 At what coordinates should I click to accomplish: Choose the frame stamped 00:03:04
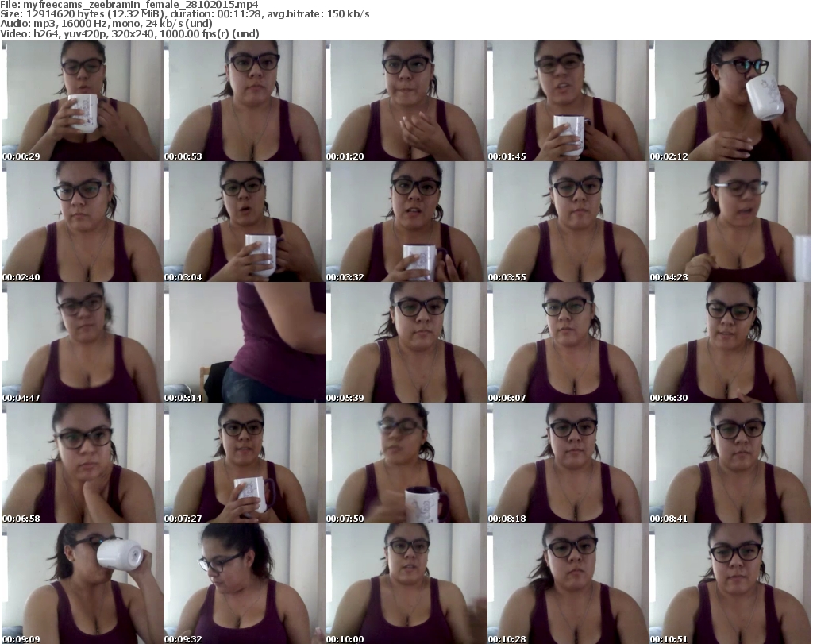245,222
